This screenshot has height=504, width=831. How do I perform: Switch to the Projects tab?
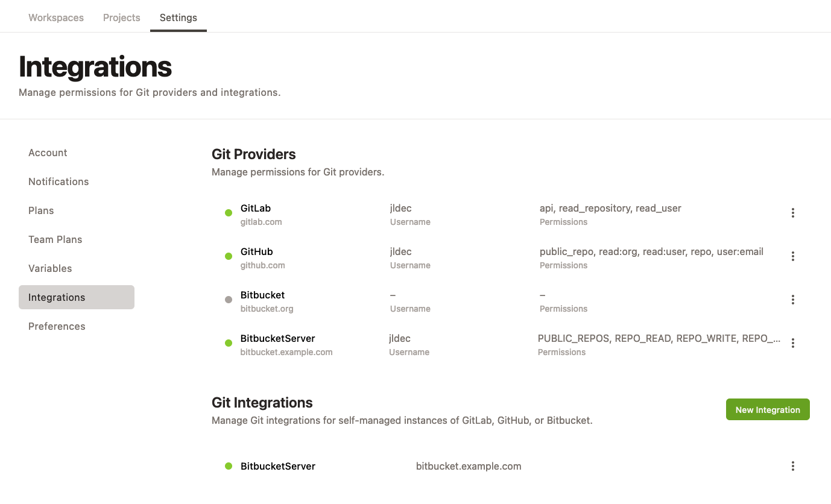pos(121,17)
